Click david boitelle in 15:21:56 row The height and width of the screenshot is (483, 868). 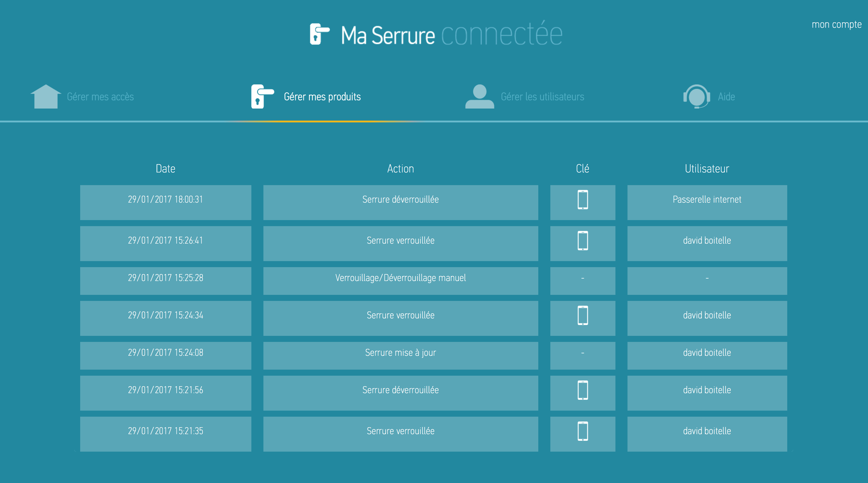(707, 393)
